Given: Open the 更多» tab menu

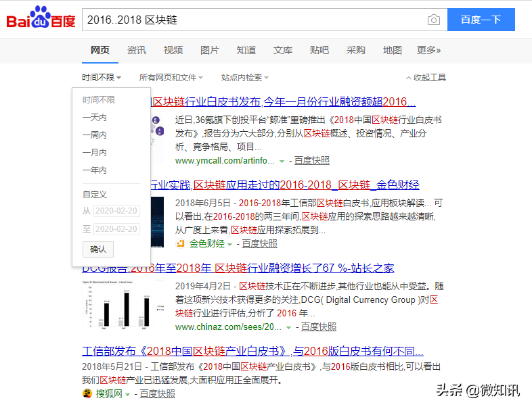Looking at the screenshot, I should tap(429, 50).
